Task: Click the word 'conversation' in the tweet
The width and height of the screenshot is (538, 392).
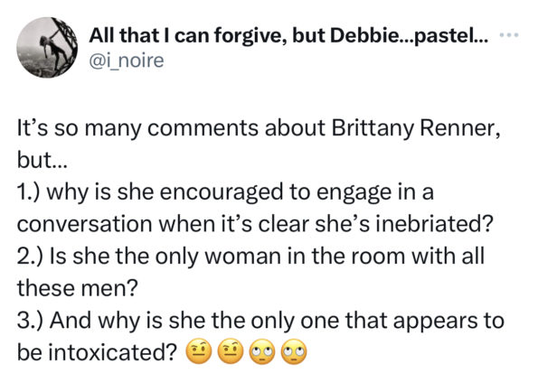Action: point(84,224)
